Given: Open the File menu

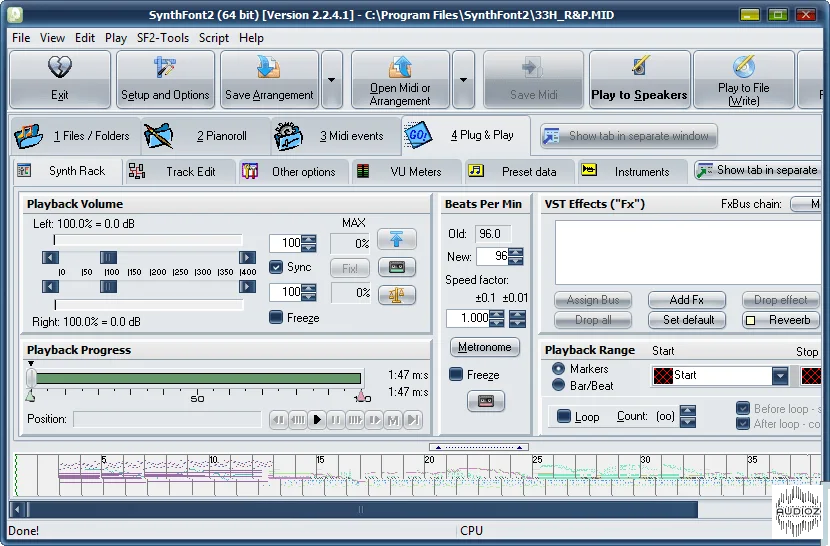Looking at the screenshot, I should coord(21,38).
